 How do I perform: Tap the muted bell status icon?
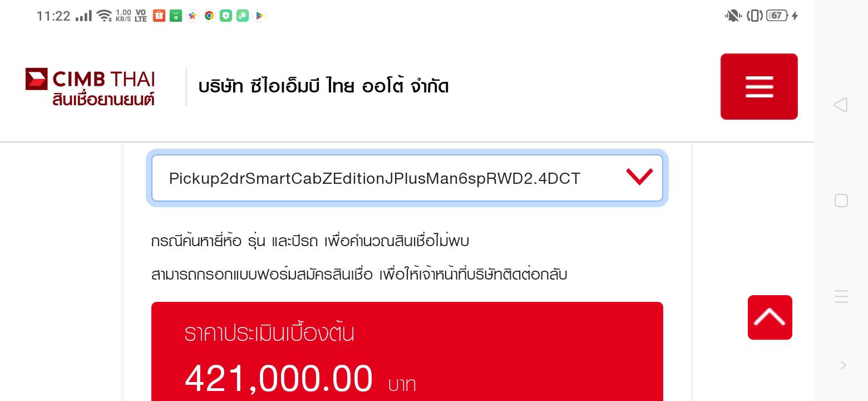(x=732, y=16)
